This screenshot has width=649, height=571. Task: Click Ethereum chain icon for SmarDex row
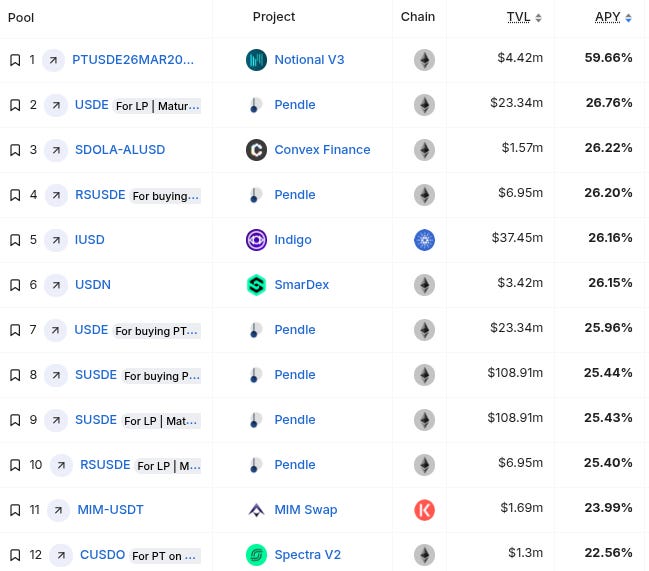pyautogui.click(x=424, y=285)
